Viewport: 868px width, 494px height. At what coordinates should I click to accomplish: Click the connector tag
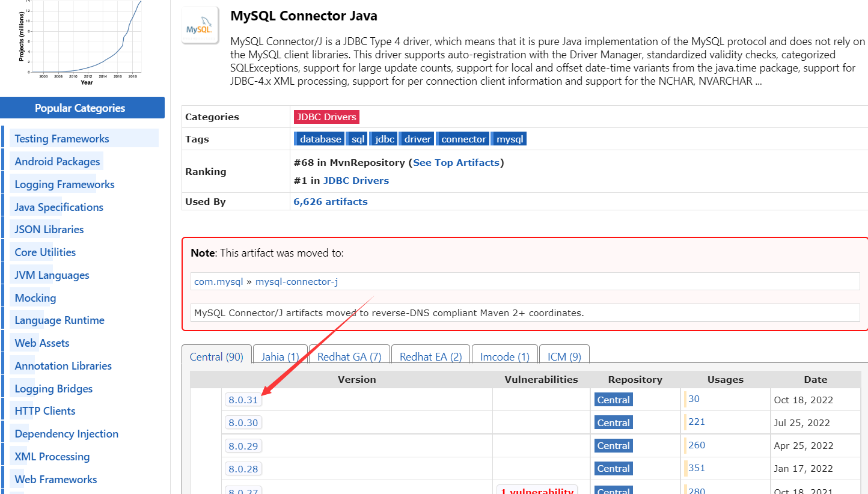[x=463, y=139]
